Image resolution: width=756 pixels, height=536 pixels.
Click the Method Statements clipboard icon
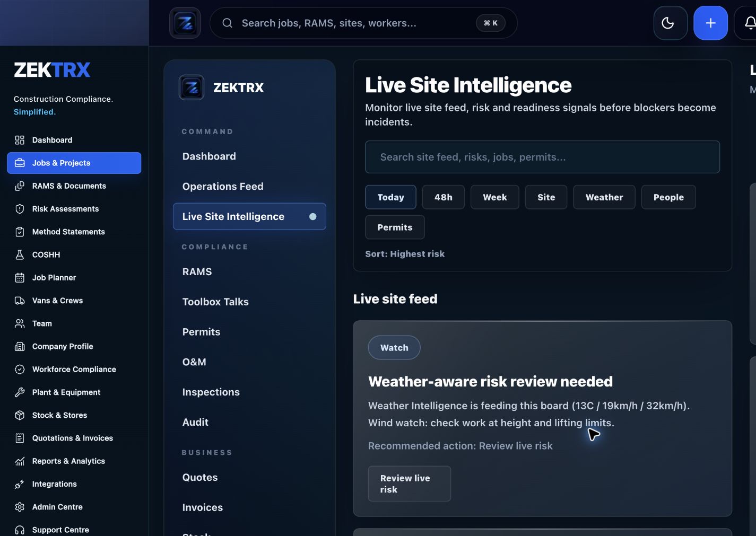pyautogui.click(x=20, y=232)
